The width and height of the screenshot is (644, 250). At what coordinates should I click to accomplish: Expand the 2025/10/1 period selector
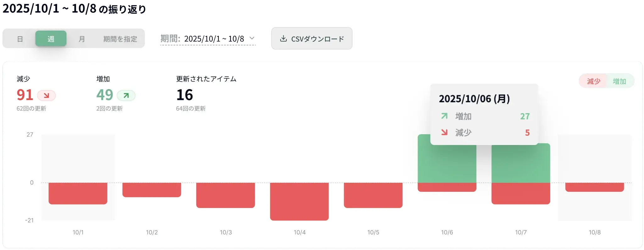tap(208, 39)
